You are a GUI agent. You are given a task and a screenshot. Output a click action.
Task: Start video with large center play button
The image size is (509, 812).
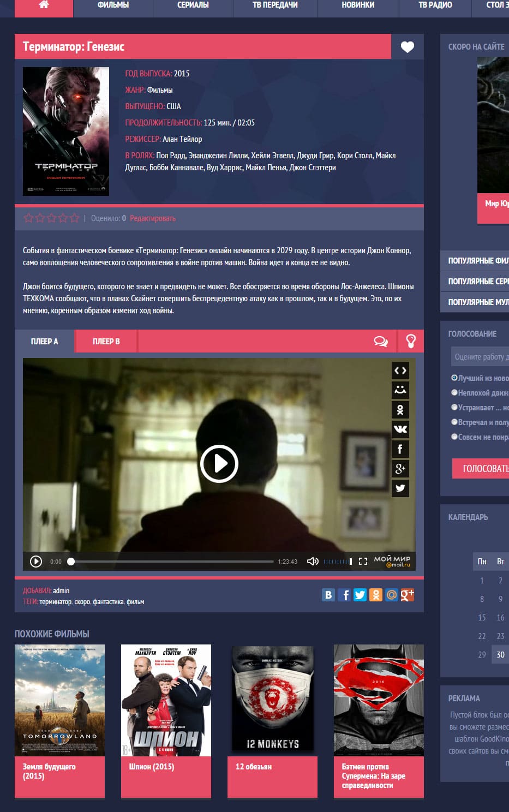(219, 464)
